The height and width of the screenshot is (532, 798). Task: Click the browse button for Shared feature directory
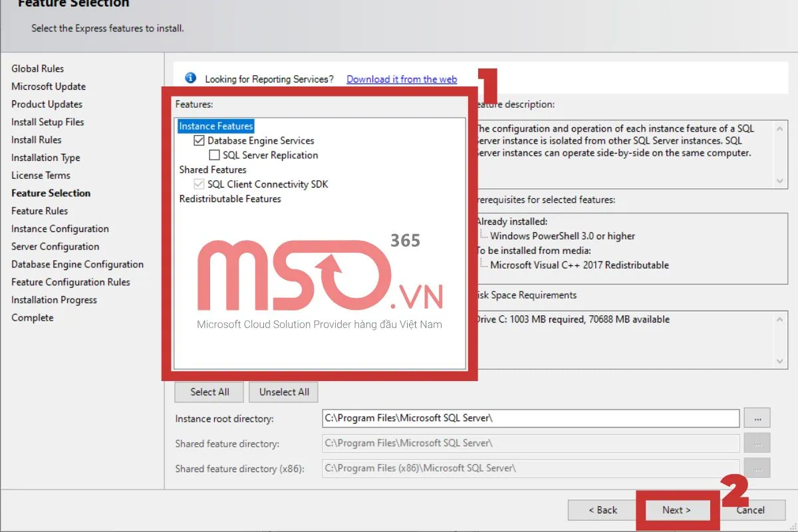pyautogui.click(x=757, y=443)
